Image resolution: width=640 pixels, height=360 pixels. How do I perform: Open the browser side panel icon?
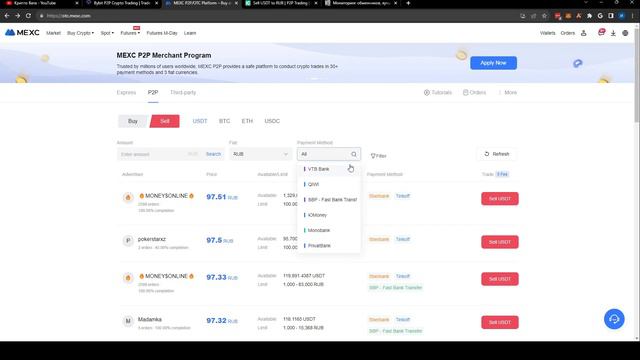click(611, 16)
